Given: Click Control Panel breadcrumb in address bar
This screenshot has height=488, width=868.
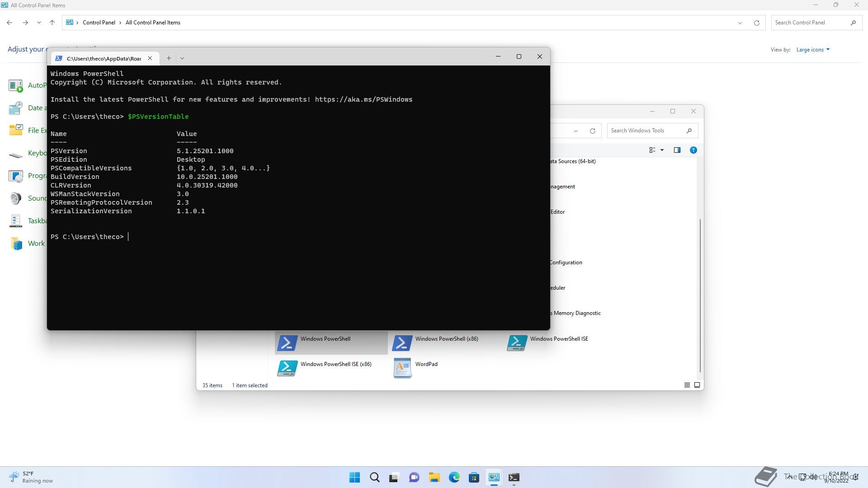Looking at the screenshot, I should point(99,23).
